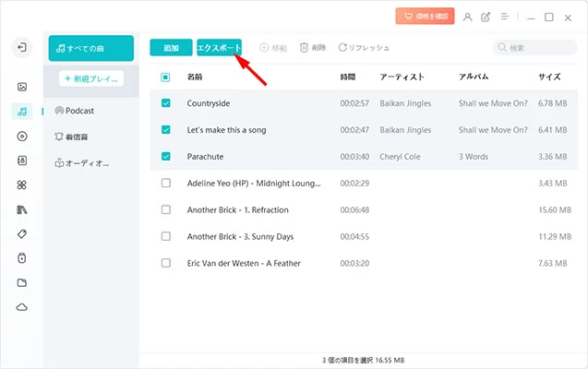Open the cloud icon in sidebar
588x369 pixels.
pos(22,307)
